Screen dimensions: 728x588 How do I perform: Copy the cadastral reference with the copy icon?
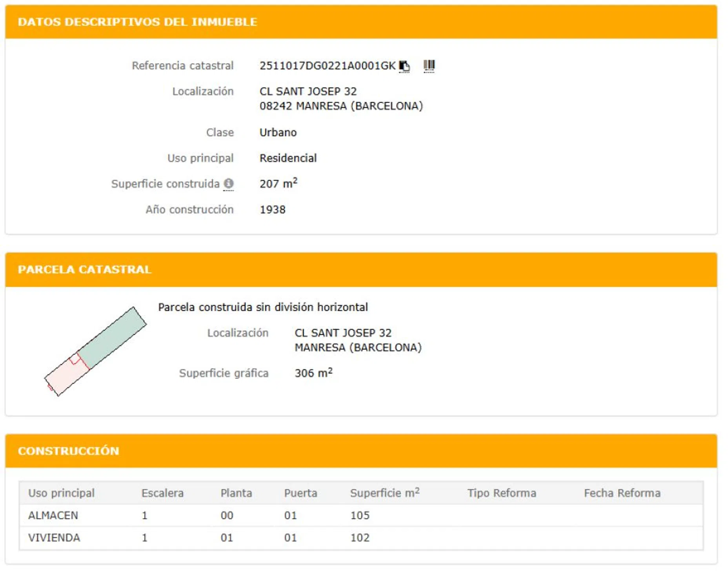click(404, 66)
